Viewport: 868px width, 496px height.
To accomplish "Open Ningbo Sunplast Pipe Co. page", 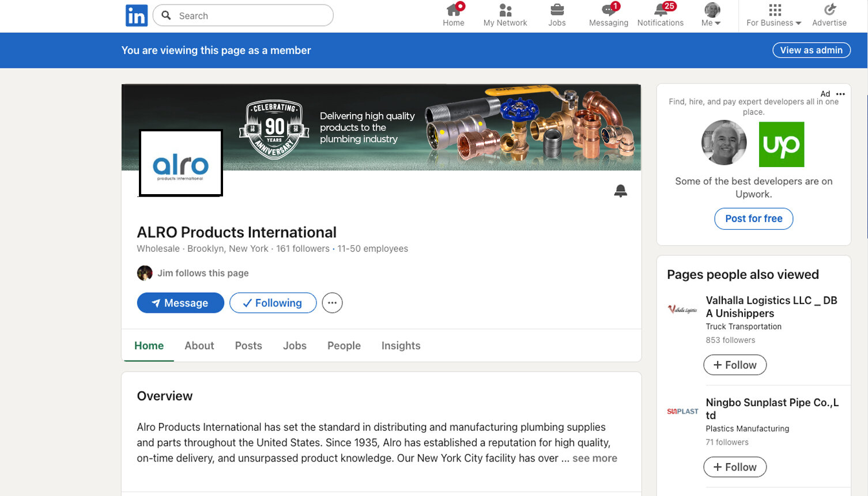I will pos(772,409).
